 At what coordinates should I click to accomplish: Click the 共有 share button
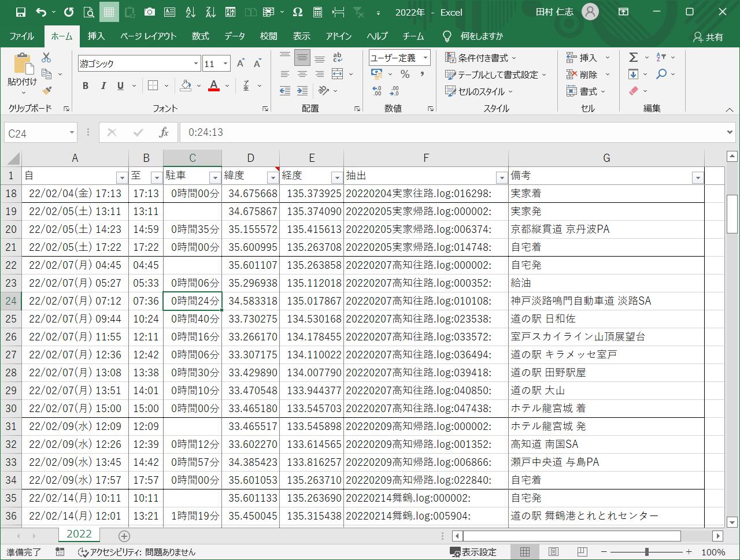point(708,37)
